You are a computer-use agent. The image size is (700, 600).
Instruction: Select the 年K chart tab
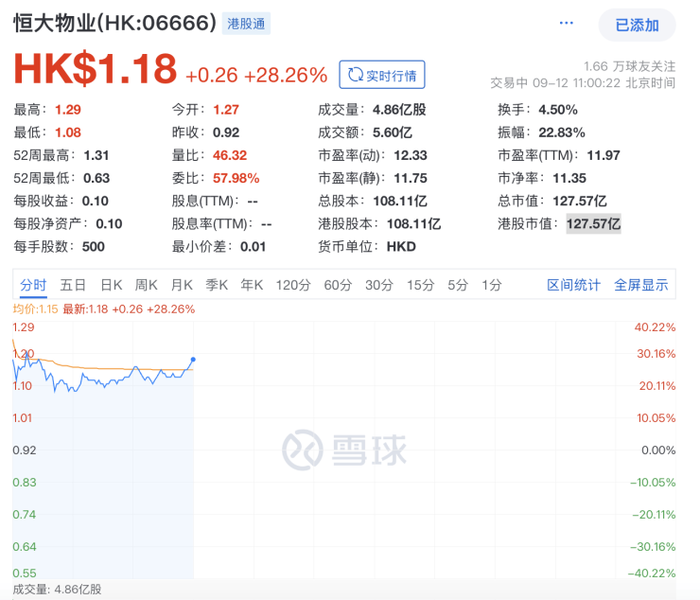(252, 285)
